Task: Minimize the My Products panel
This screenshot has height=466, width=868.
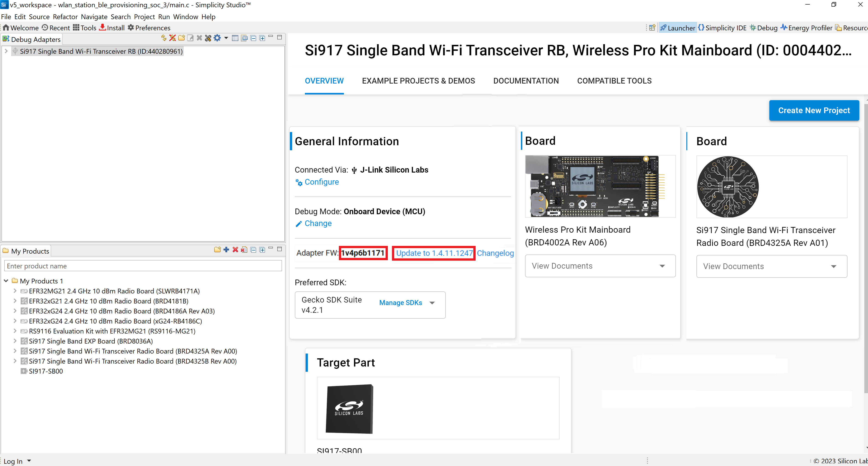Action: tap(270, 248)
